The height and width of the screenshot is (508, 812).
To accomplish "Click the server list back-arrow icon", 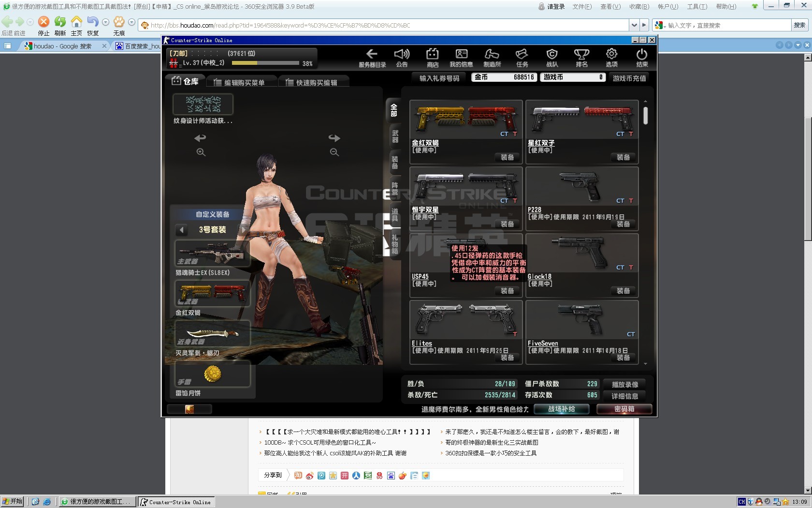I will pos(372,54).
